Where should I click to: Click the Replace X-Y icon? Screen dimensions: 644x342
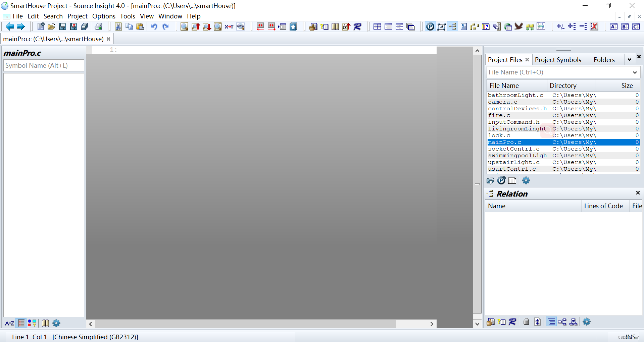coord(229,26)
